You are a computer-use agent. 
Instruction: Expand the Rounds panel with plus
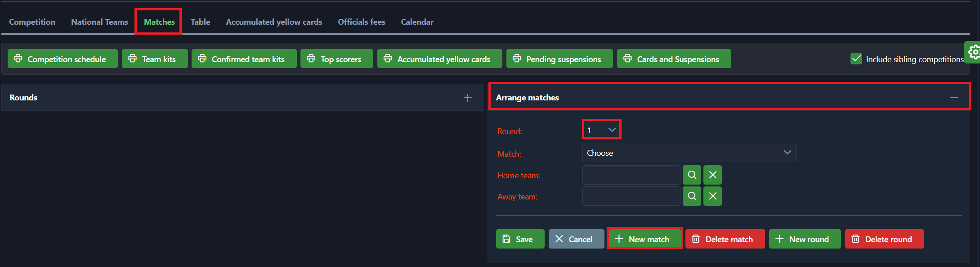[467, 98]
